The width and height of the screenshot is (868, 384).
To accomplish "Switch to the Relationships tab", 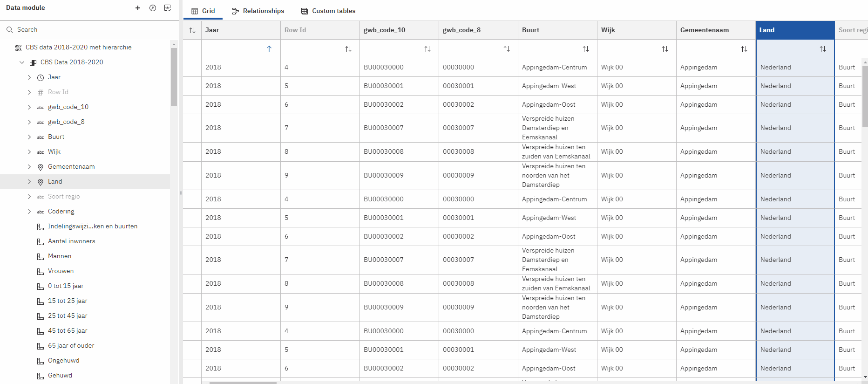I will 258,11.
